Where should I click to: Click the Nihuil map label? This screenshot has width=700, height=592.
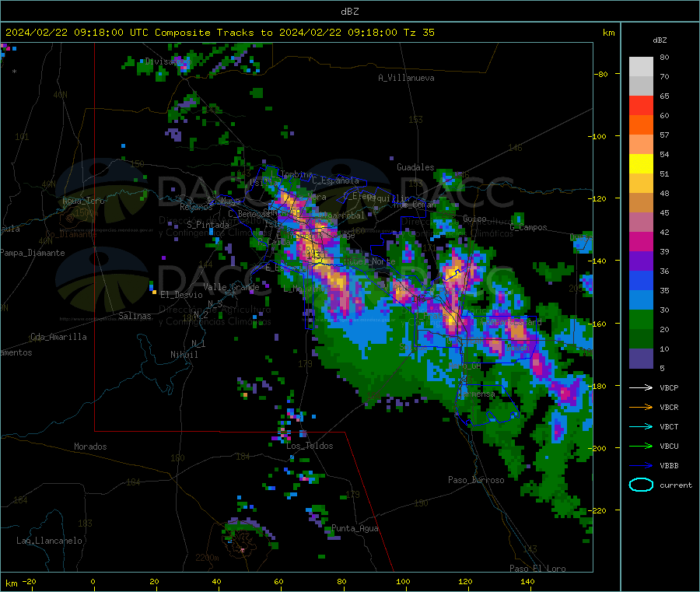coord(184,355)
